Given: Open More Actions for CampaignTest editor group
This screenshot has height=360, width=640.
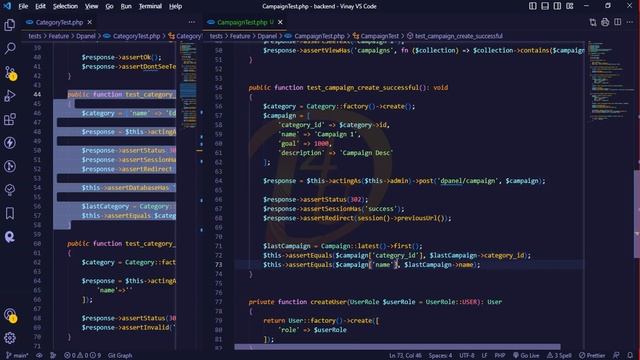Looking at the screenshot, I should click(630, 22).
